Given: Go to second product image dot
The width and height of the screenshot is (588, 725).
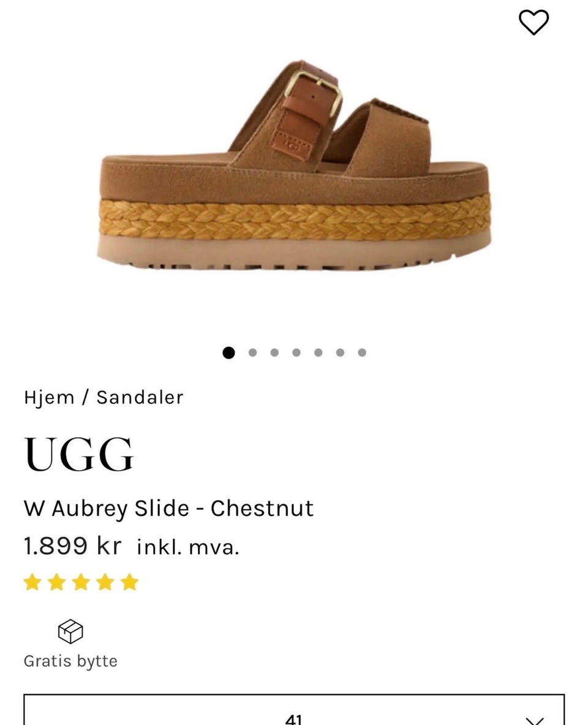Looking at the screenshot, I should click(x=252, y=353).
